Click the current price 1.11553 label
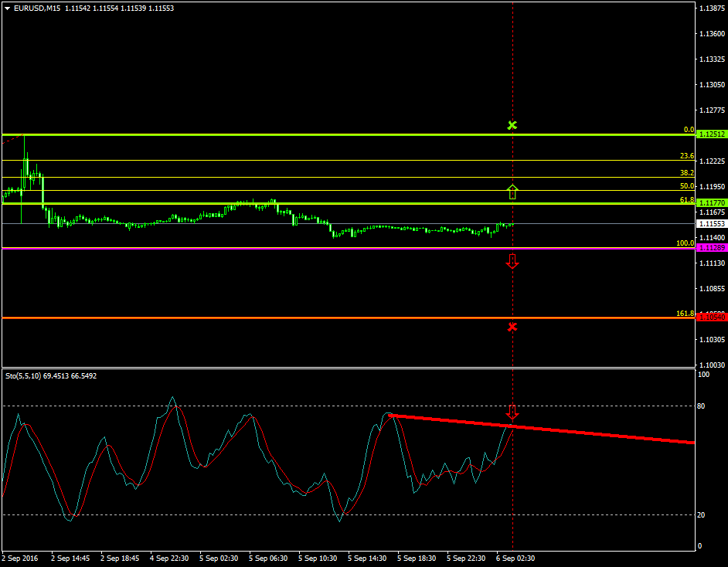This screenshot has width=728, height=567. 711,224
